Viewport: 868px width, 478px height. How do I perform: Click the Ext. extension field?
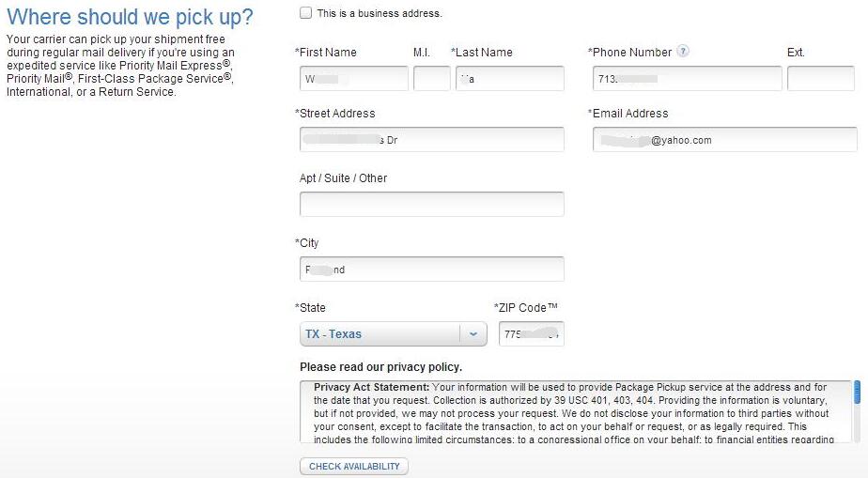[821, 79]
